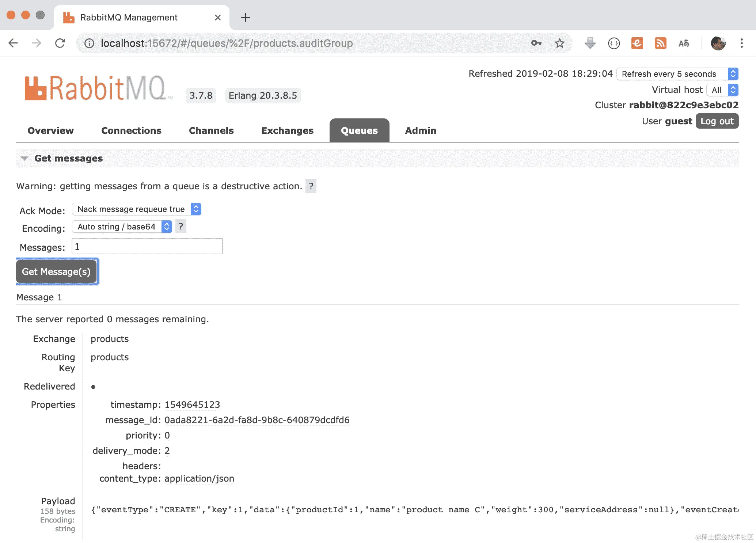Click the browser reload icon
Screen dimensions: 756x543
60,43
